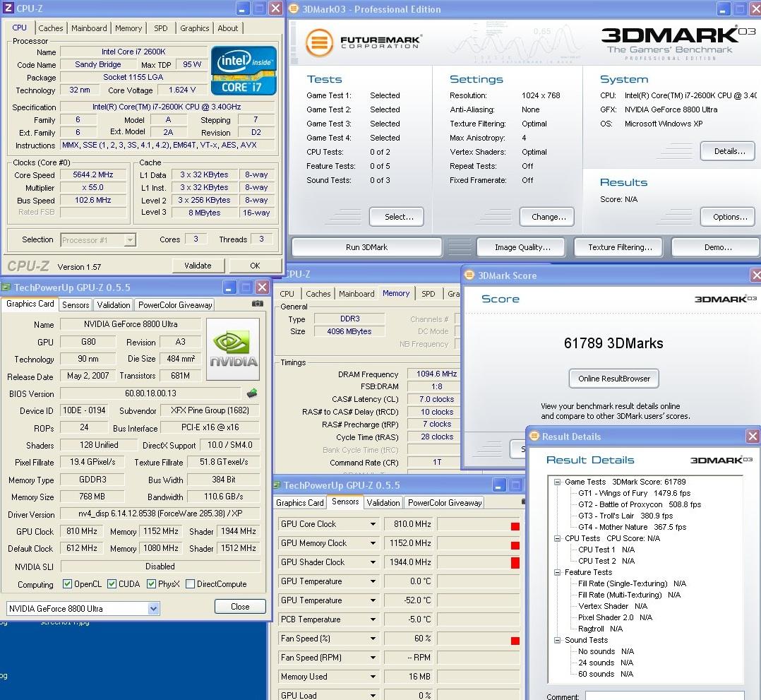This screenshot has height=700, width=761.
Task: Open Validation tab in left GPU-Z window
Action: pos(114,304)
